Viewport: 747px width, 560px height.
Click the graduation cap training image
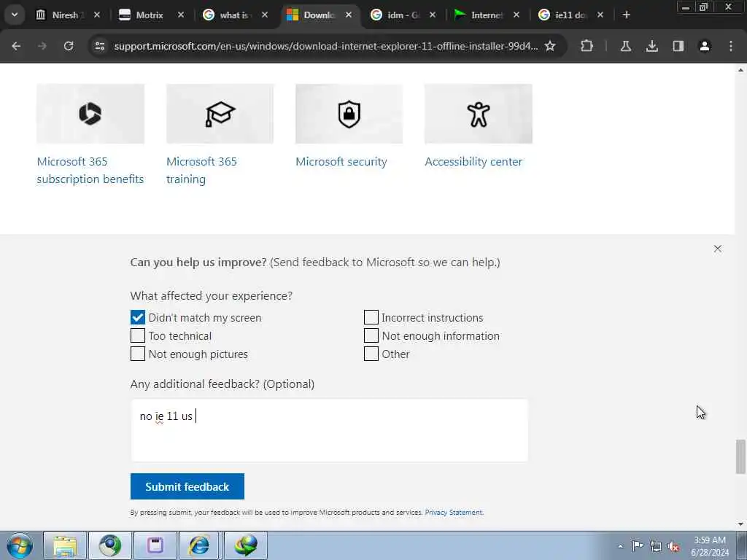(220, 114)
